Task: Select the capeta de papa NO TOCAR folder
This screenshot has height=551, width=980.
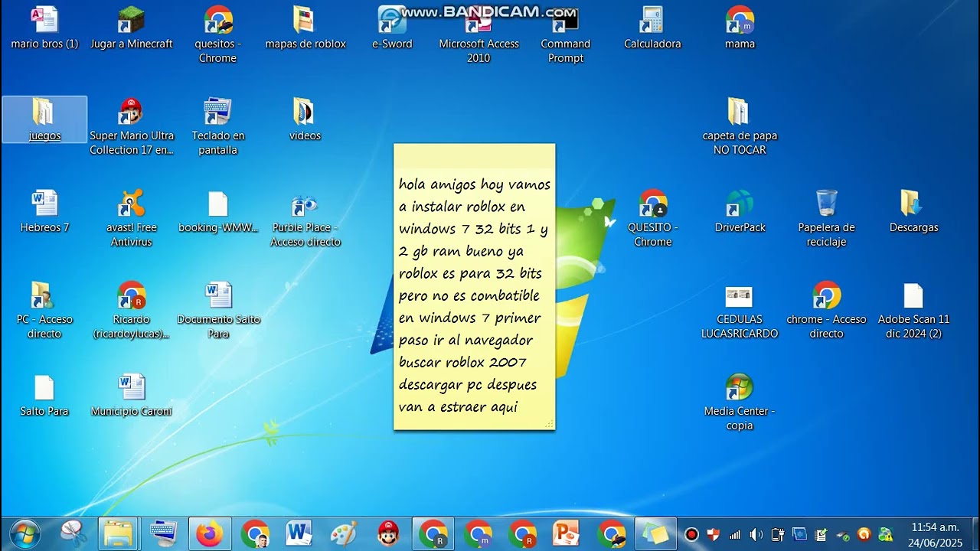Action: tap(740, 126)
